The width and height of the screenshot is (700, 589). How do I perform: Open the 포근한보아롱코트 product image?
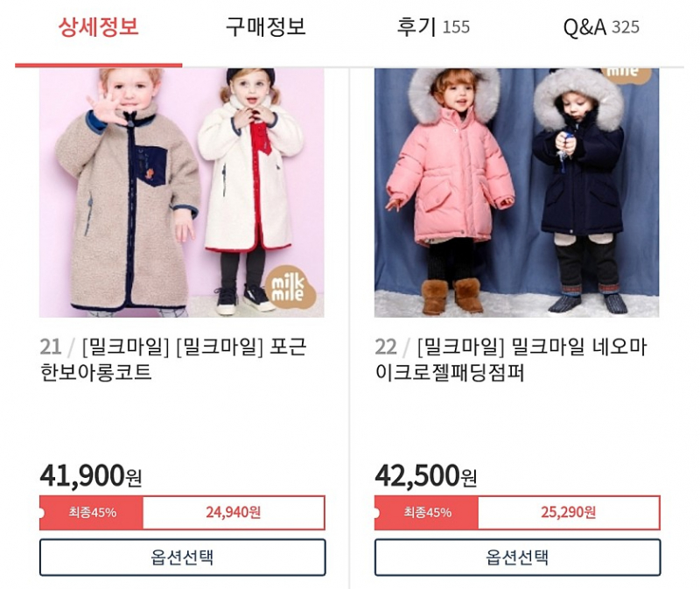[182, 193]
